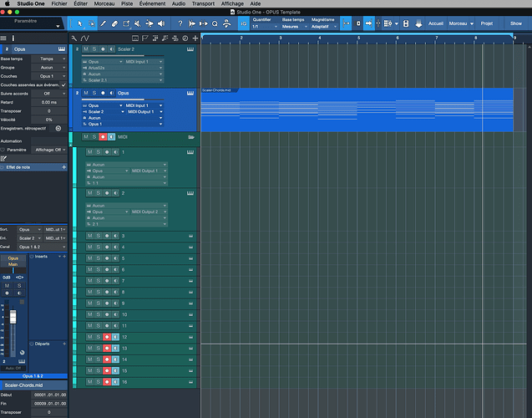Toggle monitor on track 14
The height and width of the screenshot is (418, 532).
click(116, 359)
